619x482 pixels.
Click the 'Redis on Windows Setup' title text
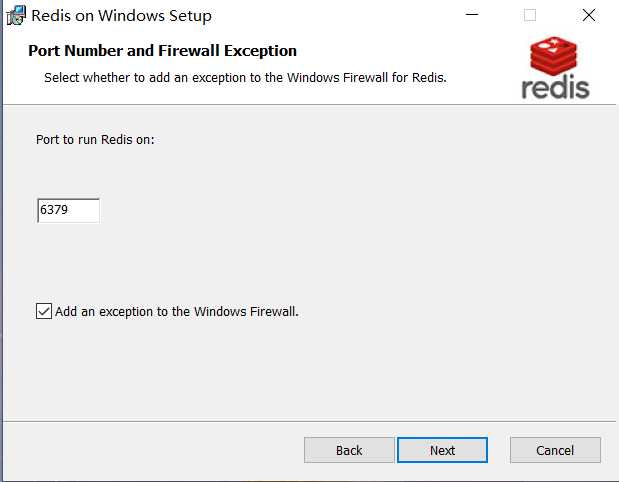121,16
